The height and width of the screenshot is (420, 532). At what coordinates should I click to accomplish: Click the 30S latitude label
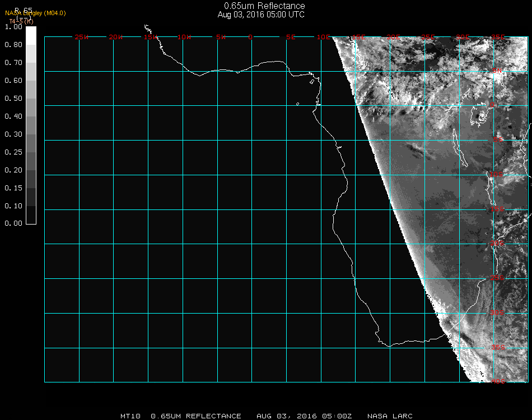497,313
